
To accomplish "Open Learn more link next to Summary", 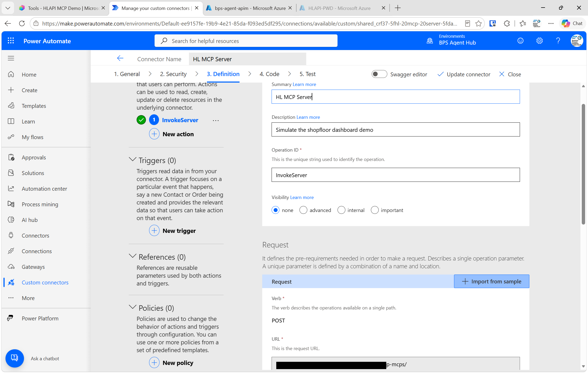I will pos(304,84).
